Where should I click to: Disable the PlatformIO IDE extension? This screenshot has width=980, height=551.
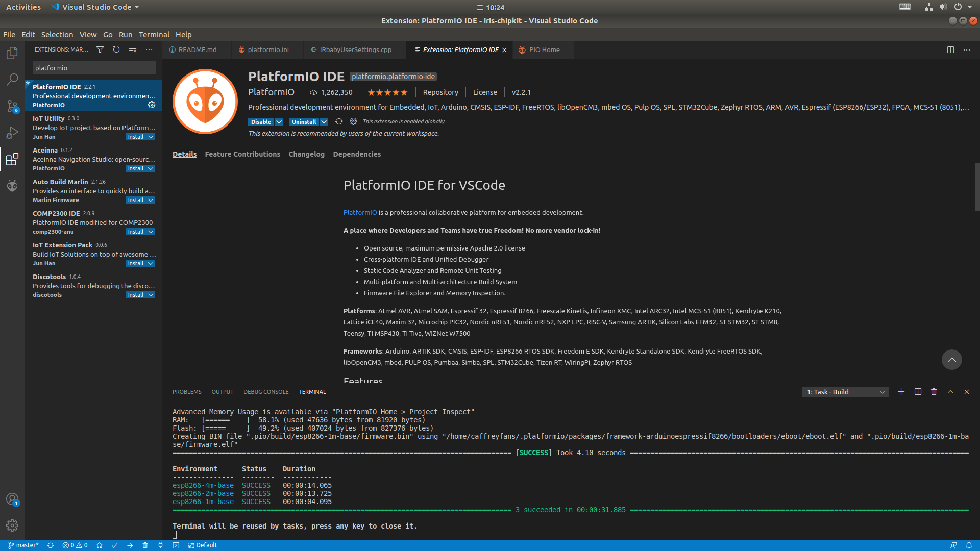point(261,122)
